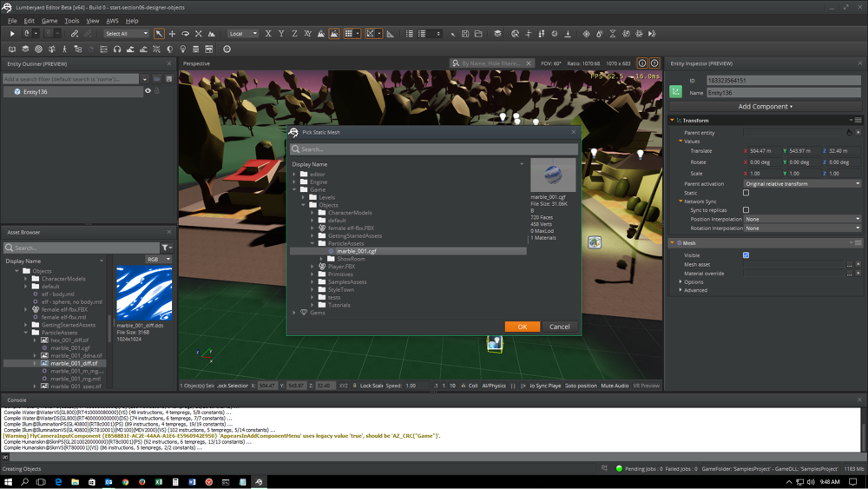Collapse the Transform component section

673,120
